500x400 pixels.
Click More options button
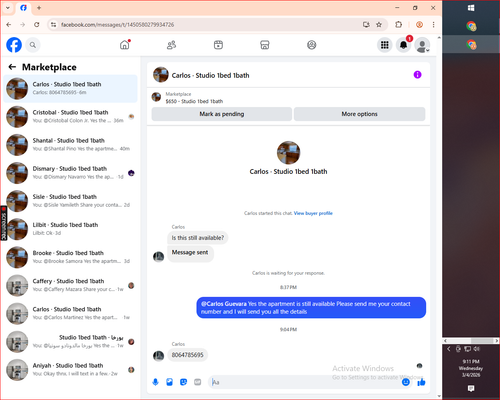(359, 114)
